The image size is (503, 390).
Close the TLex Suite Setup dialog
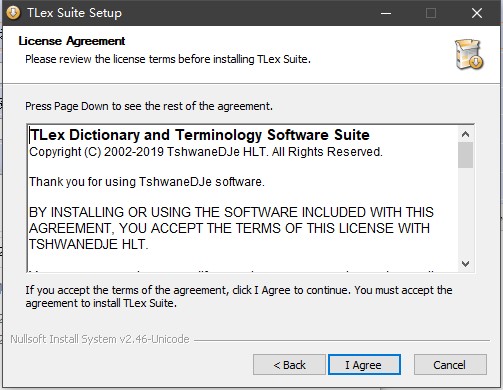pyautogui.click(x=477, y=13)
